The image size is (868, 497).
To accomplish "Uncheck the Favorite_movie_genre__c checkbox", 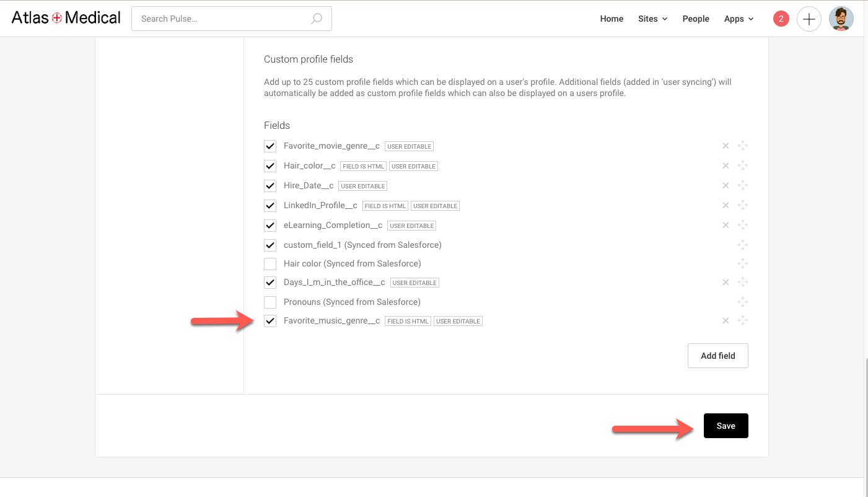I will (x=270, y=146).
